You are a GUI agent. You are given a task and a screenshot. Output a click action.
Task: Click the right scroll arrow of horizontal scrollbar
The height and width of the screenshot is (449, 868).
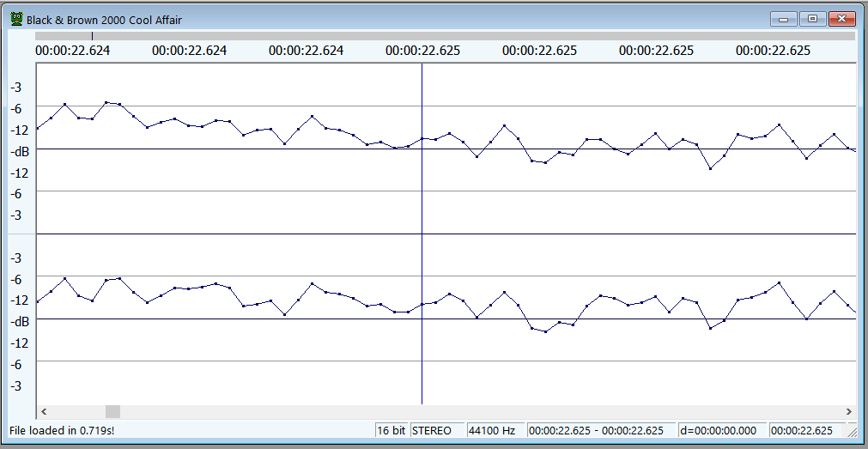coord(848,412)
